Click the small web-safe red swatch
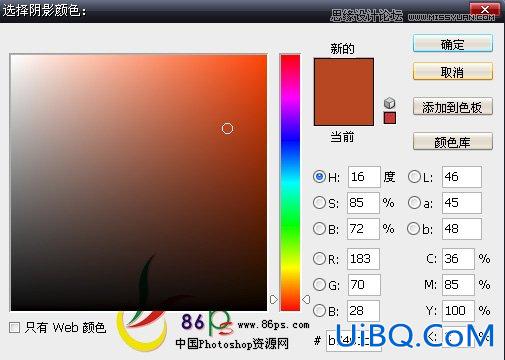The height and width of the screenshot is (360, 505). 390,118
